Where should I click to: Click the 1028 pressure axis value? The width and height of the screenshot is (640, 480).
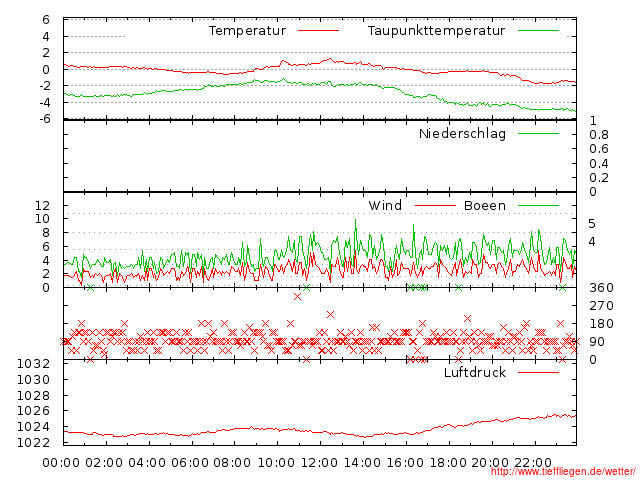tap(33, 396)
